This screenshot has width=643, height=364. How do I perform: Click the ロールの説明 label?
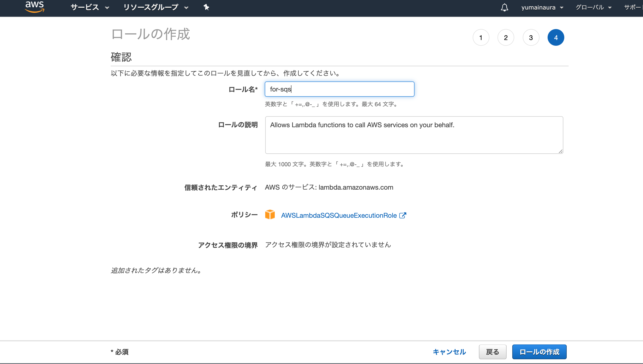point(238,125)
